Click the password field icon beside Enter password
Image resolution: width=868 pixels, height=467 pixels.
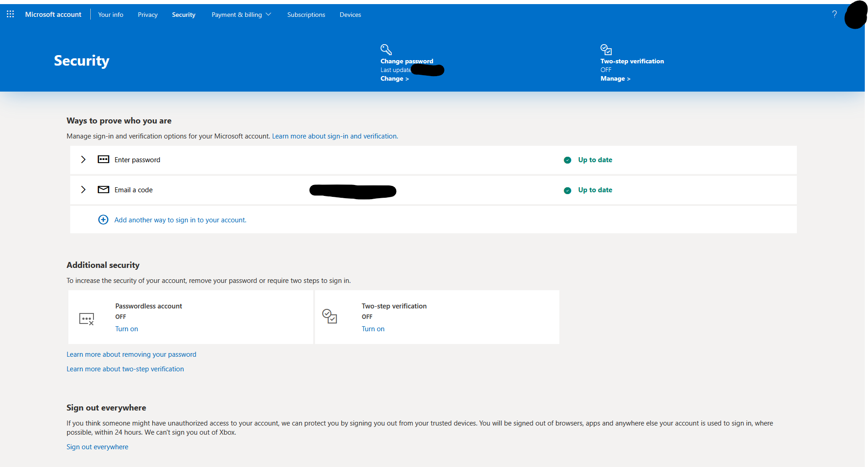[103, 159]
